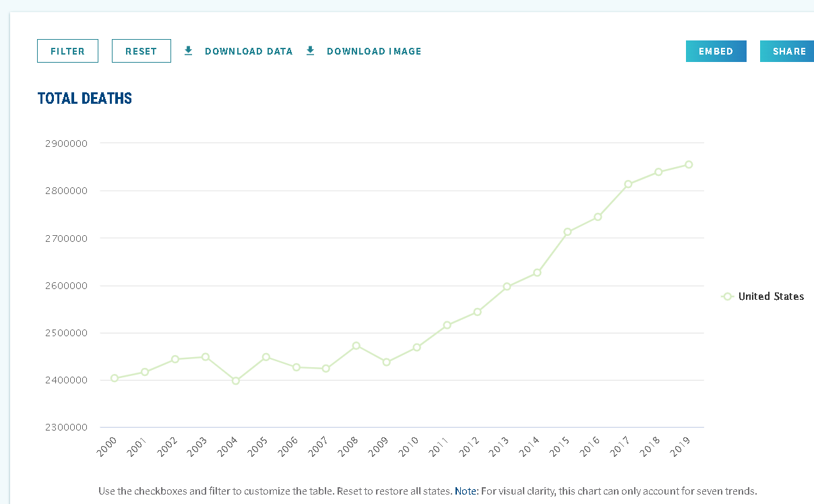The image size is (814, 504).
Task: Click the Embed button
Action: [x=716, y=51]
